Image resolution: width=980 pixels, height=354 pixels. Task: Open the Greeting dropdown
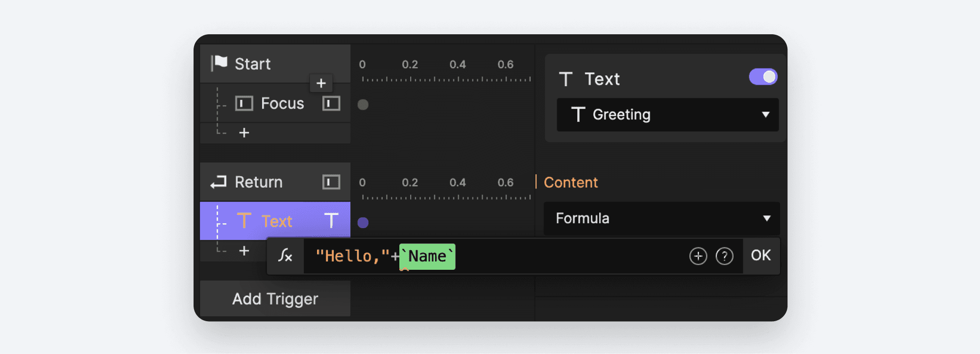(667, 115)
